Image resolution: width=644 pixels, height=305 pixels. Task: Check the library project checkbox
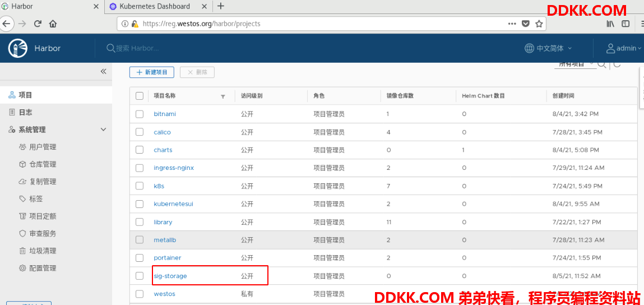[x=140, y=222]
